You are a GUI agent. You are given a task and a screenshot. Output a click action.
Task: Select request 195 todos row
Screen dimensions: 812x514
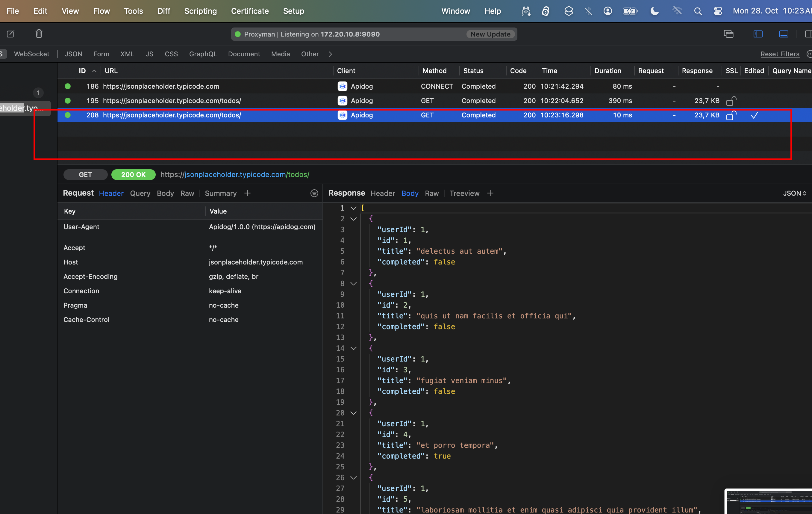click(172, 101)
